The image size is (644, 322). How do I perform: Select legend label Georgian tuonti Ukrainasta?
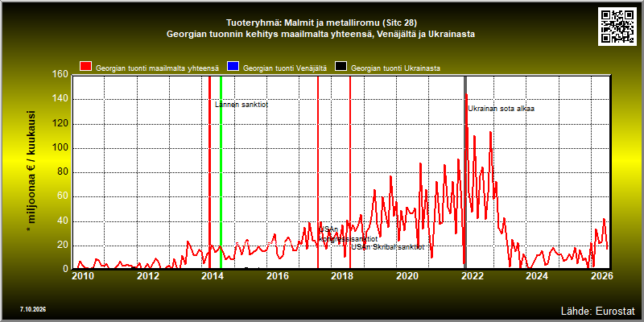[x=395, y=68]
